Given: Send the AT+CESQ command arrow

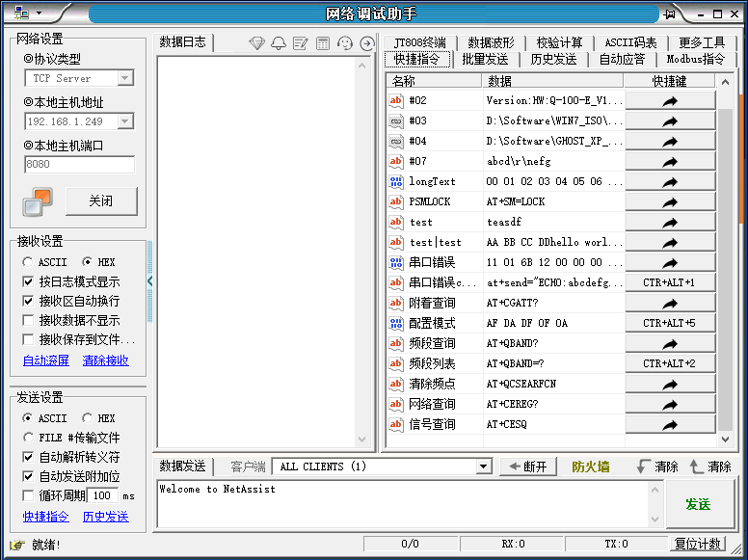Looking at the screenshot, I should pos(670,424).
